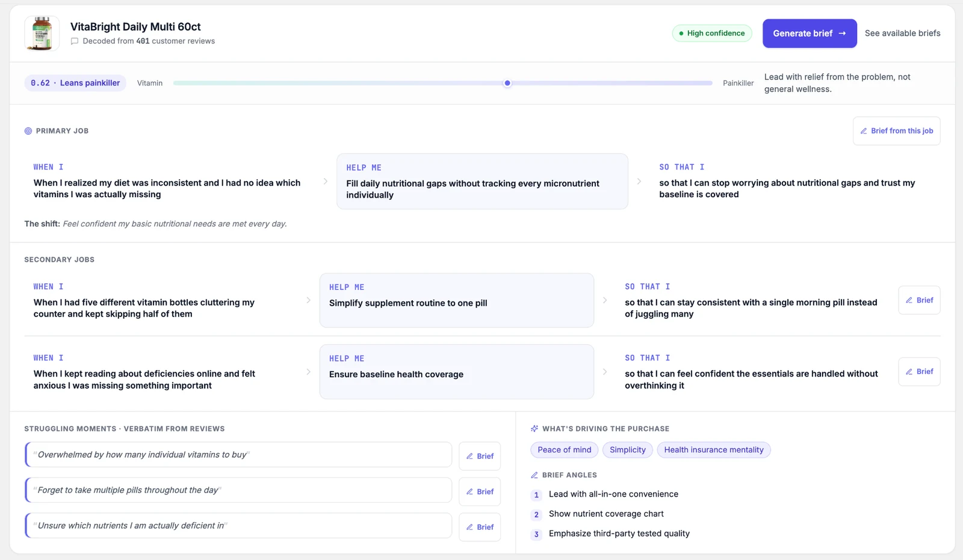Click the Generate brief button

point(810,33)
